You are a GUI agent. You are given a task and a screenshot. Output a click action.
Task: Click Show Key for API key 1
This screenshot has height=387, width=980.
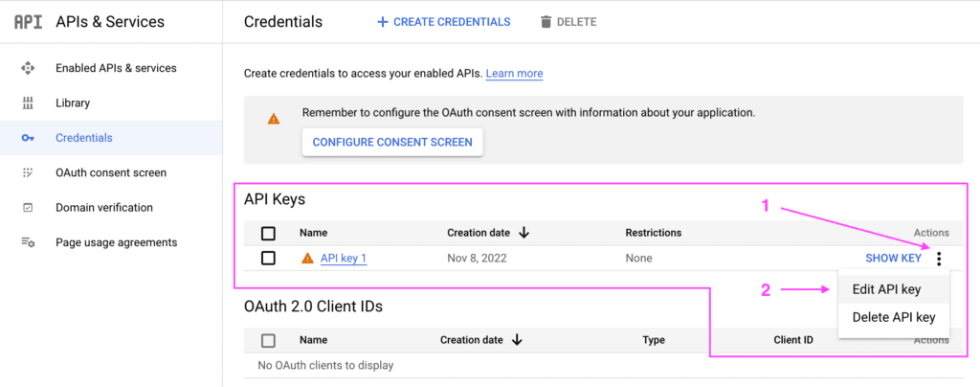pyautogui.click(x=893, y=259)
